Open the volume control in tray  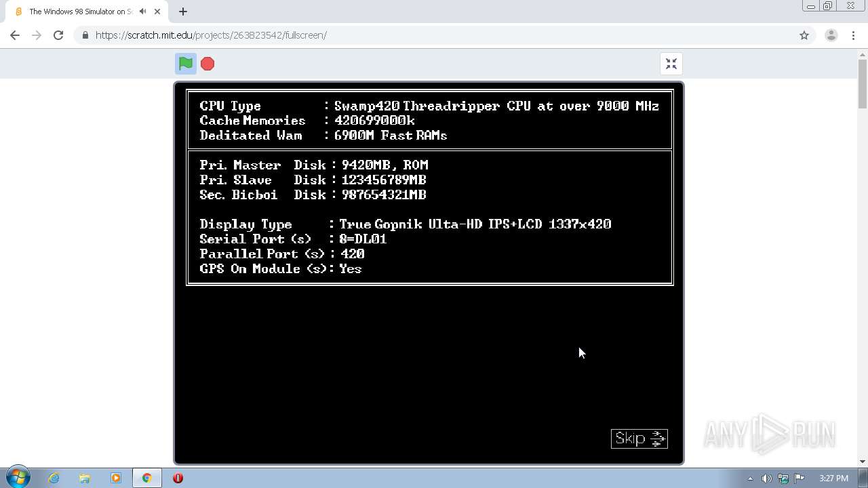click(x=766, y=479)
